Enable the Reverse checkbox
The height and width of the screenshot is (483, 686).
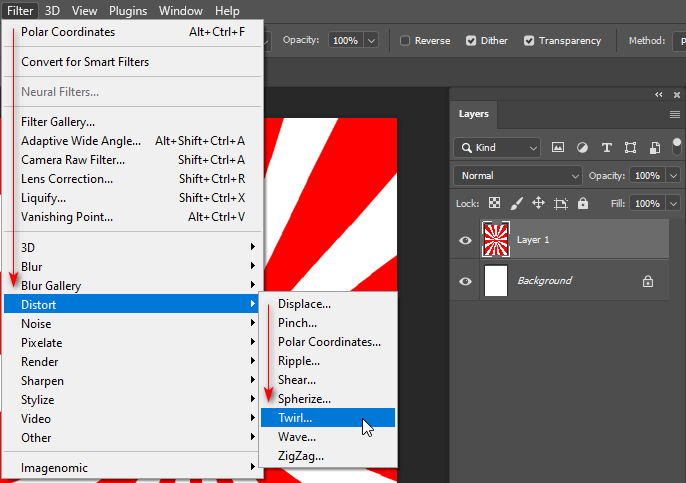(405, 41)
